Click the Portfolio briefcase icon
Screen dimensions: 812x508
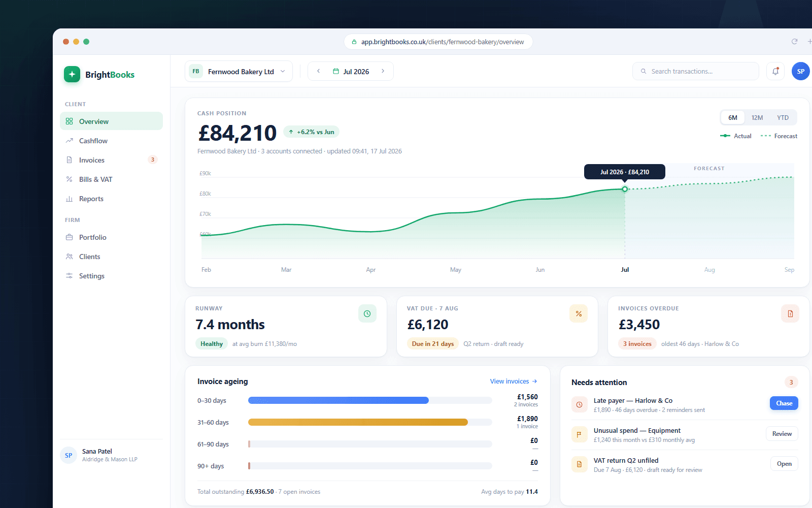(70, 237)
